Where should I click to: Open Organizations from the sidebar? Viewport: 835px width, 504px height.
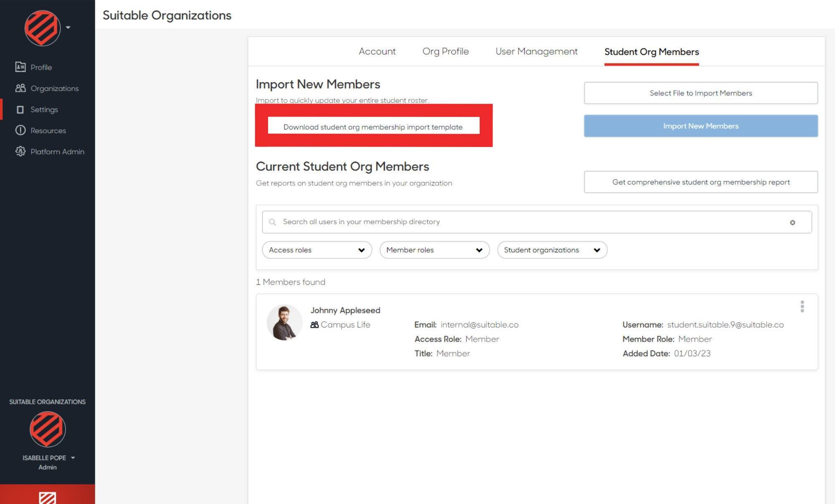click(20, 88)
